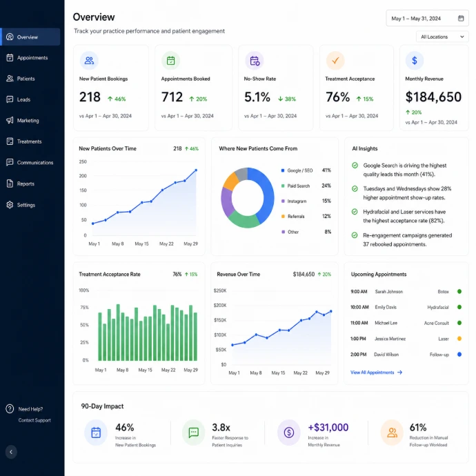Viewport: 476px width, 476px height.
Task: Click the Need Help question mark icon
Action: click(x=10, y=408)
